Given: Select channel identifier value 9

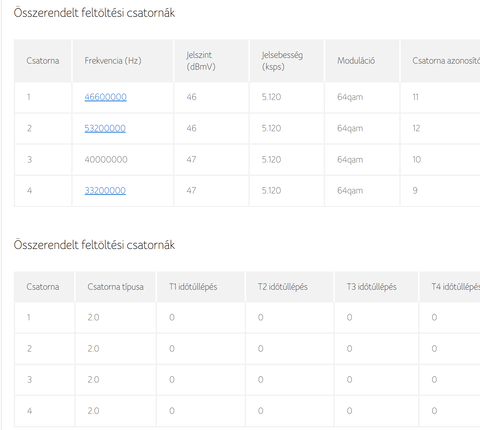Looking at the screenshot, I should pos(415,191).
